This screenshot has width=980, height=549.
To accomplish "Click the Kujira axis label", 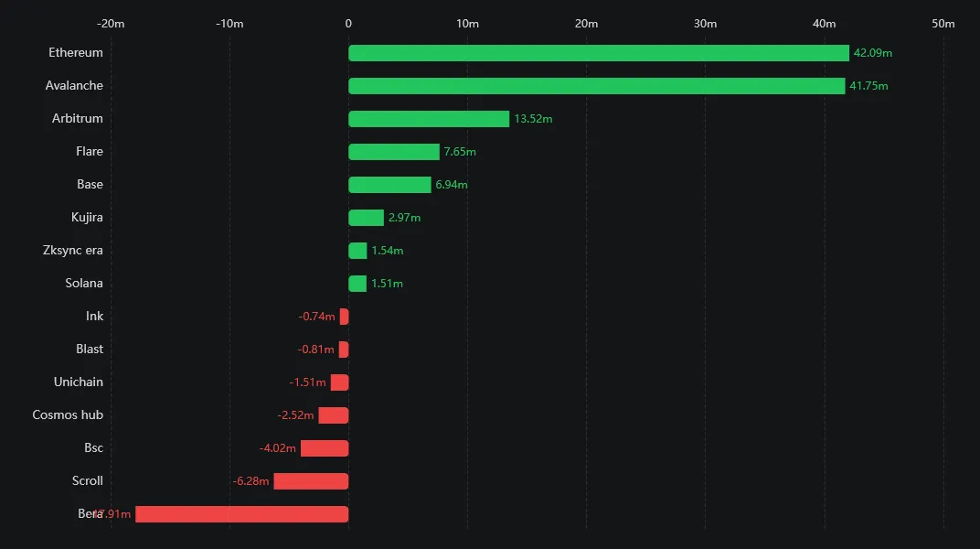I will coord(87,218).
